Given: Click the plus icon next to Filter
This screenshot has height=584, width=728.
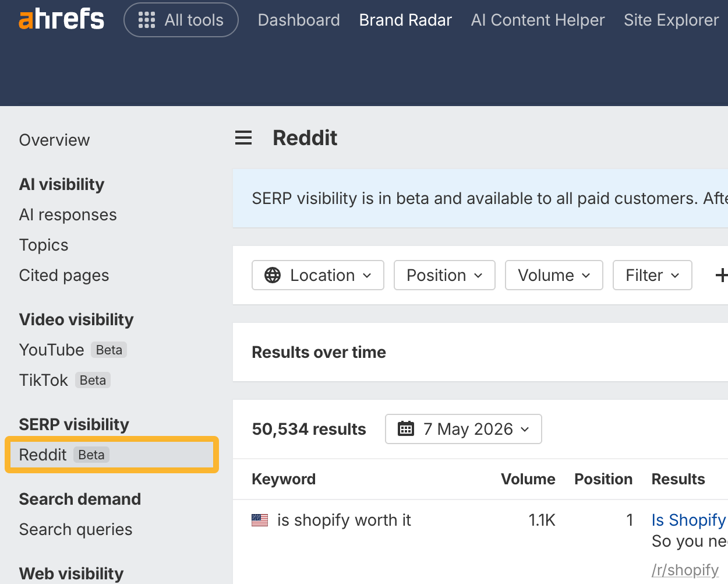Looking at the screenshot, I should pos(722,275).
